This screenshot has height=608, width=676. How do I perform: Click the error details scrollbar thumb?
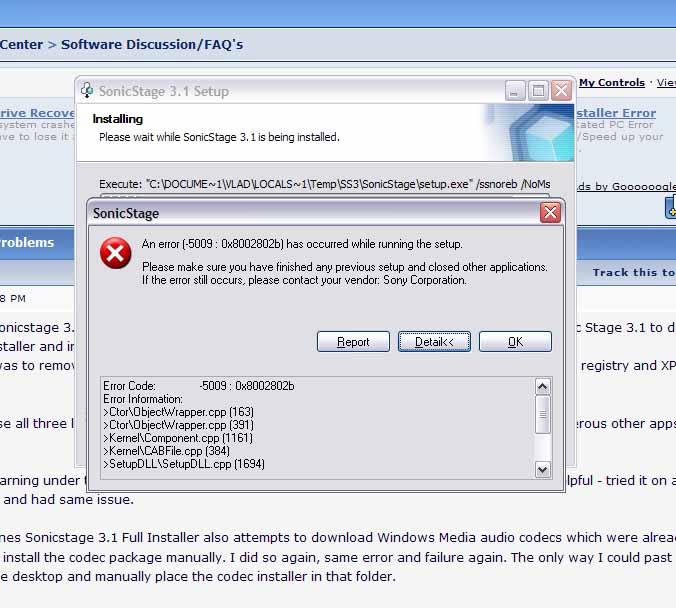pyautogui.click(x=542, y=414)
